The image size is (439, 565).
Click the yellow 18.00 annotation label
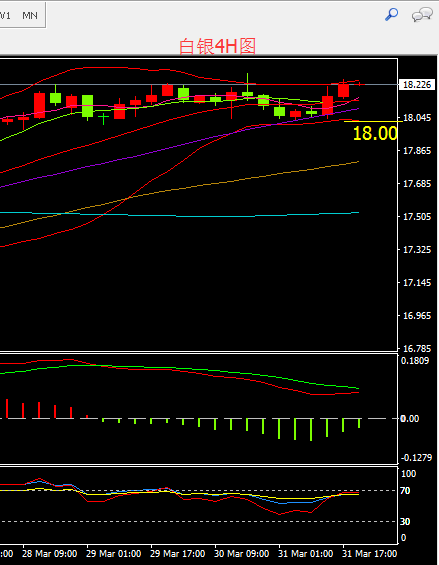click(x=375, y=133)
